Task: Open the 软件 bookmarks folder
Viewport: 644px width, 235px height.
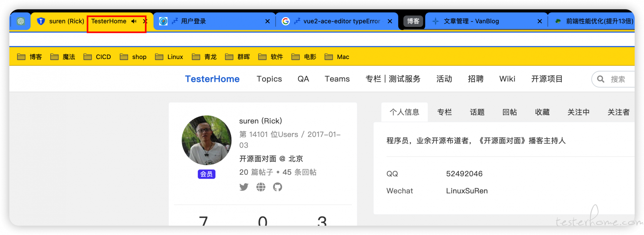Action: click(x=271, y=57)
